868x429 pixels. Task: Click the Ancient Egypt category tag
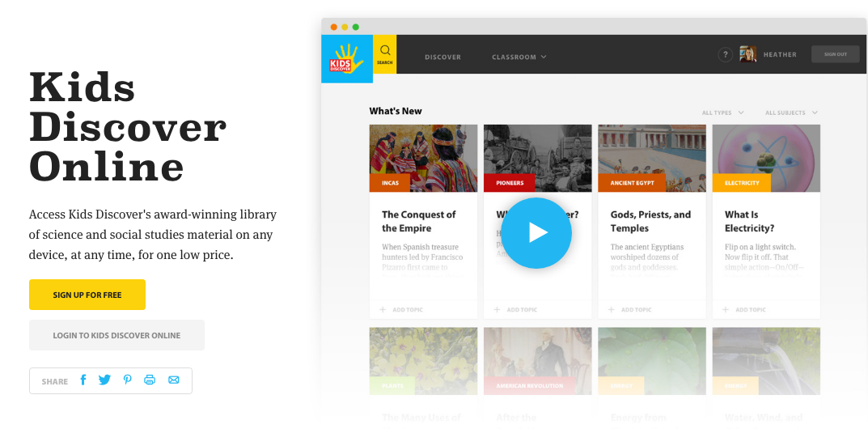coord(632,183)
